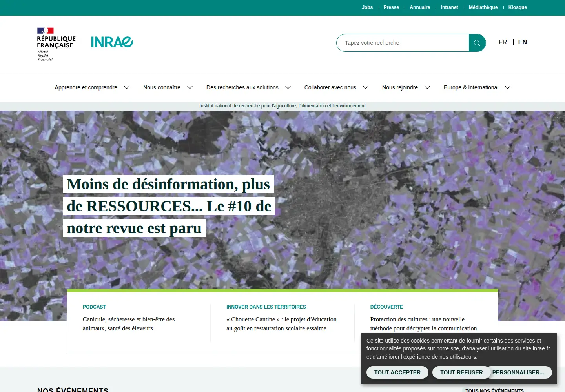Open the Nous rejoindre menu item
565x392 pixels.
(x=400, y=87)
